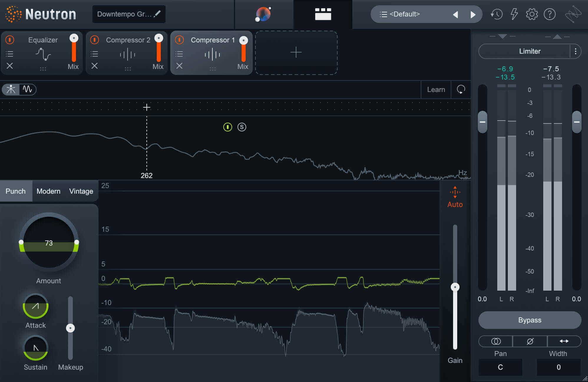Edit the Downtempo Gr... preset name

(129, 14)
